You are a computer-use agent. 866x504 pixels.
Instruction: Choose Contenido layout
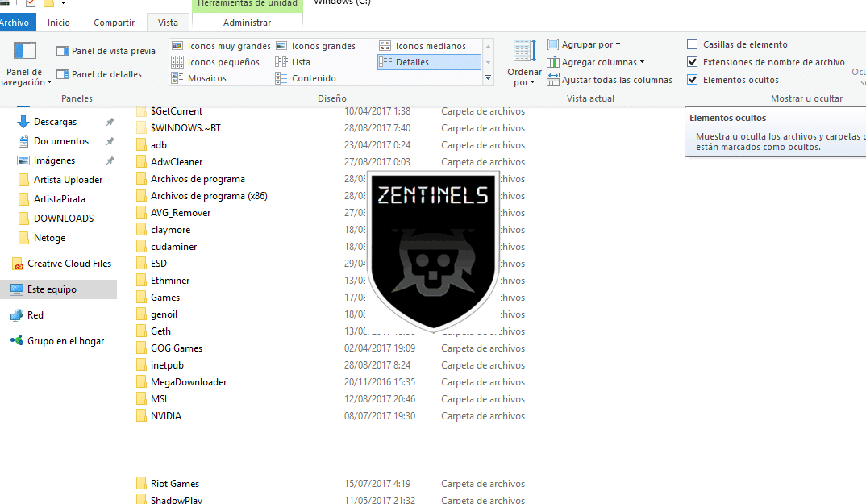pos(306,78)
